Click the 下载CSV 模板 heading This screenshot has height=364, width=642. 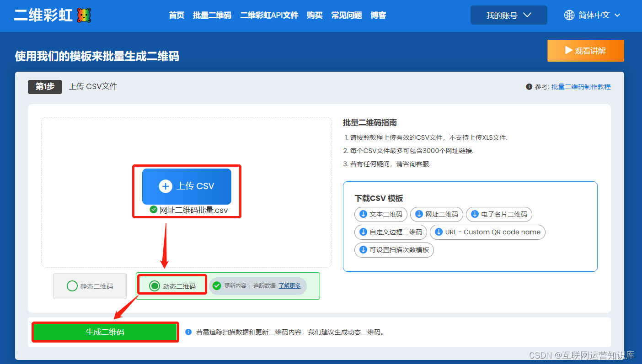pos(379,199)
